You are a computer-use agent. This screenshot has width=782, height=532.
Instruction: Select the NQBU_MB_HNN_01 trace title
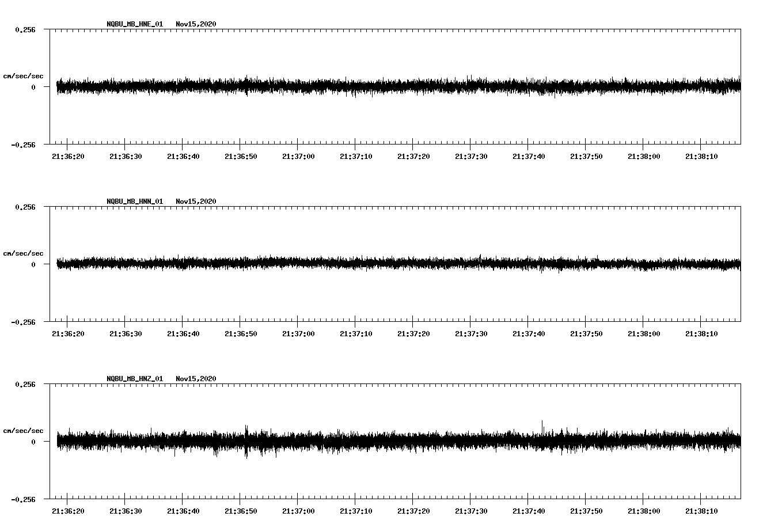point(134,201)
